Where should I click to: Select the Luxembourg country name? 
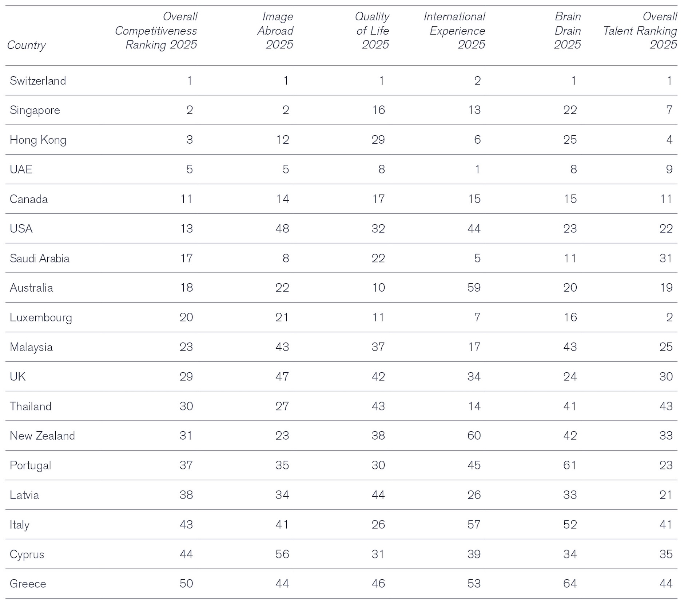(x=41, y=317)
